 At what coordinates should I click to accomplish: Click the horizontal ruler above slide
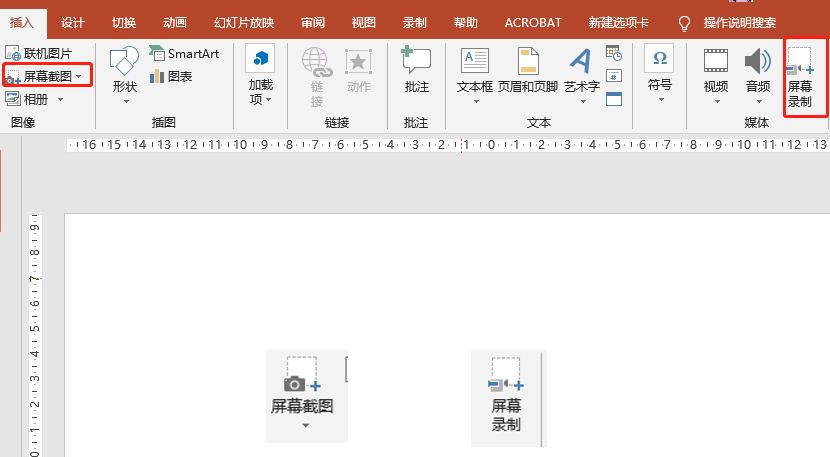tap(448, 145)
